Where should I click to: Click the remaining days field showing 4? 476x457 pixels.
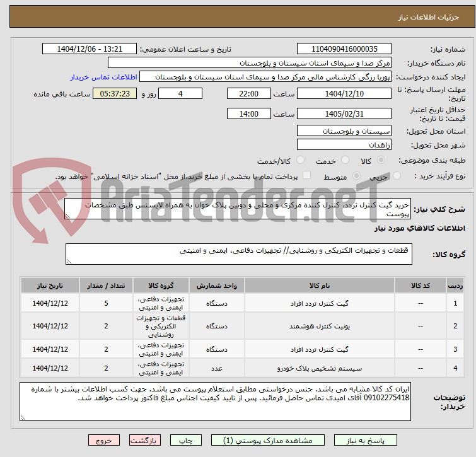coord(180,93)
